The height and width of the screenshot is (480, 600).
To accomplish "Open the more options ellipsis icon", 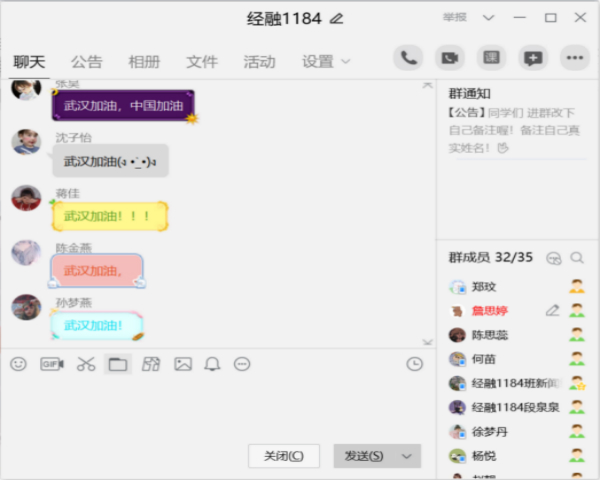I will coord(575,58).
